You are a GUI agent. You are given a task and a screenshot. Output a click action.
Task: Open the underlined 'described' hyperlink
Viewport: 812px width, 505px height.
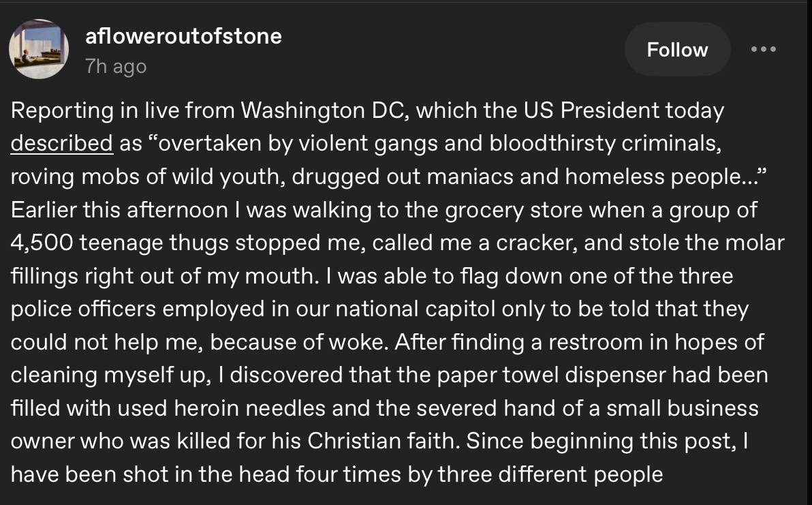pyautogui.click(x=61, y=143)
